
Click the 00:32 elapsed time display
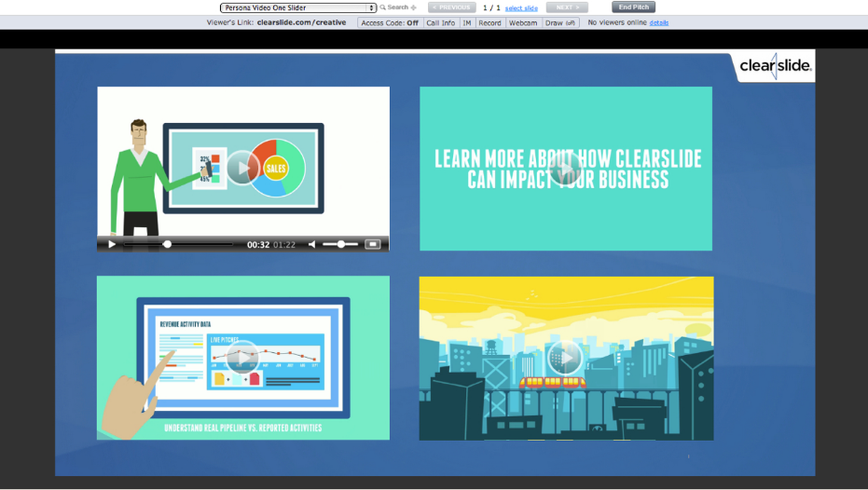[x=258, y=244]
